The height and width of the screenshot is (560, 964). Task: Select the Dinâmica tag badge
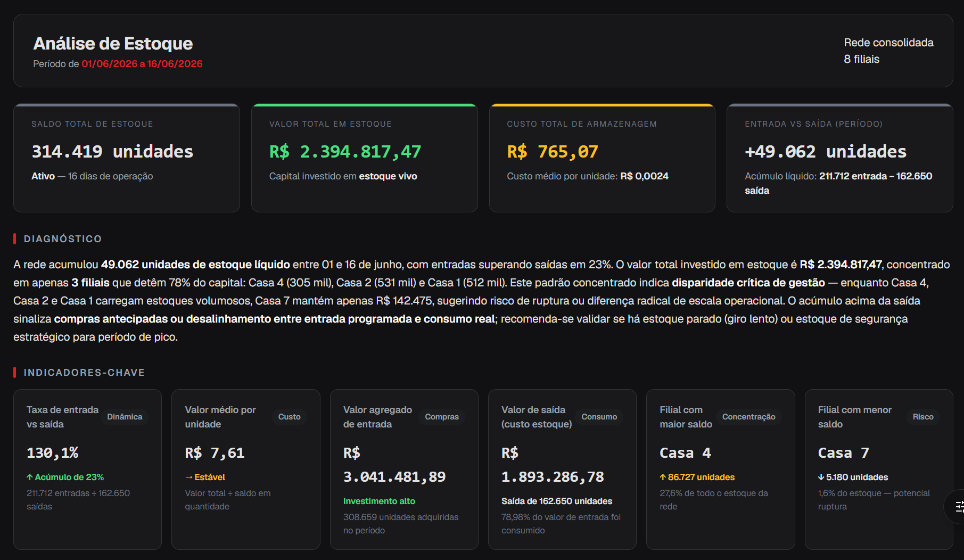tap(125, 417)
